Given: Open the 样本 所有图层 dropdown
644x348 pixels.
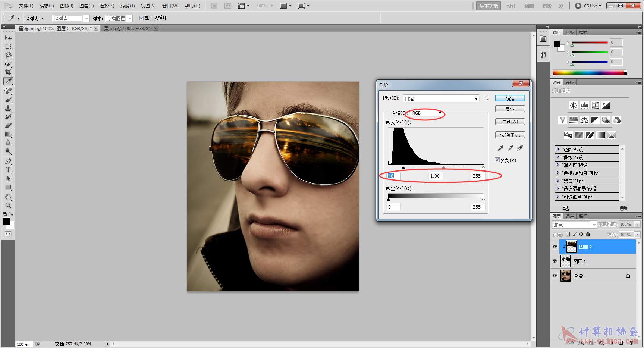Looking at the screenshot, I should pos(119,18).
